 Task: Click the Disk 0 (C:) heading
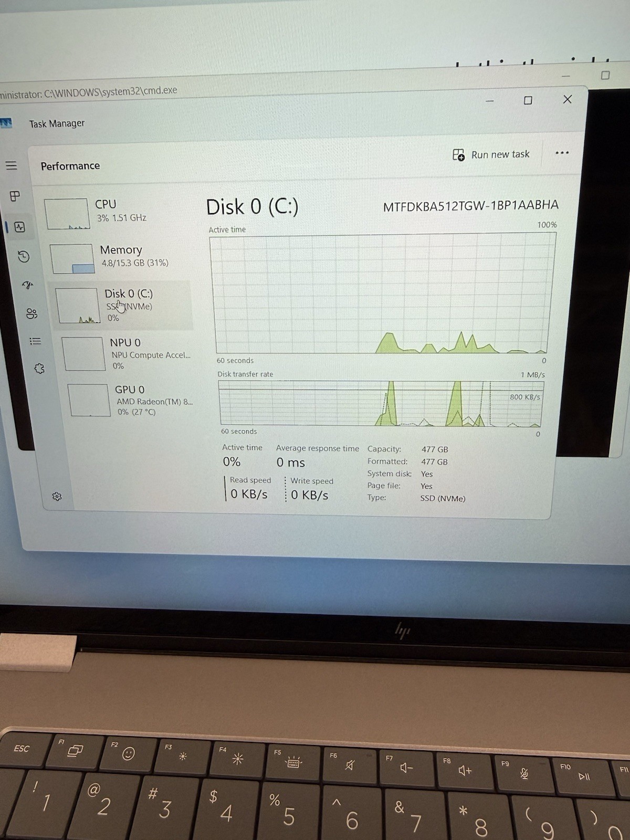point(253,207)
